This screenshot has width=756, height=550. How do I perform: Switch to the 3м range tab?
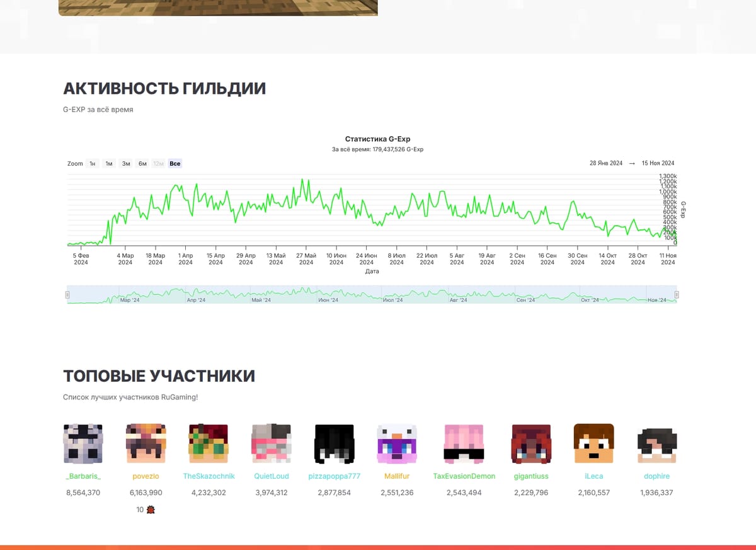coord(125,163)
